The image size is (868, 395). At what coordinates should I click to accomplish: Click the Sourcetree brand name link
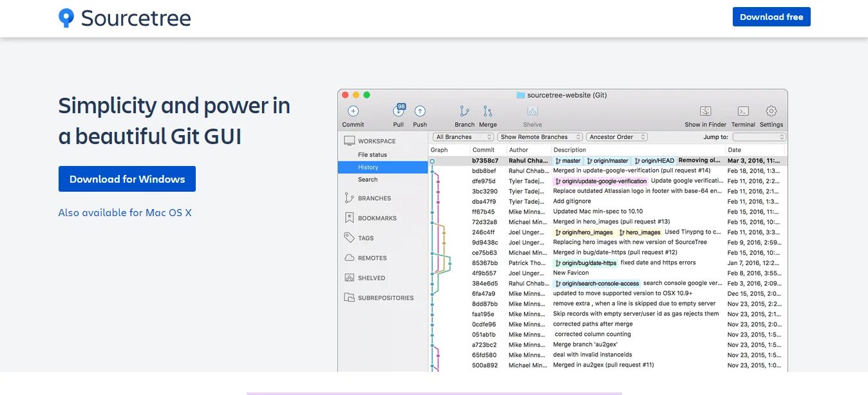point(136,18)
